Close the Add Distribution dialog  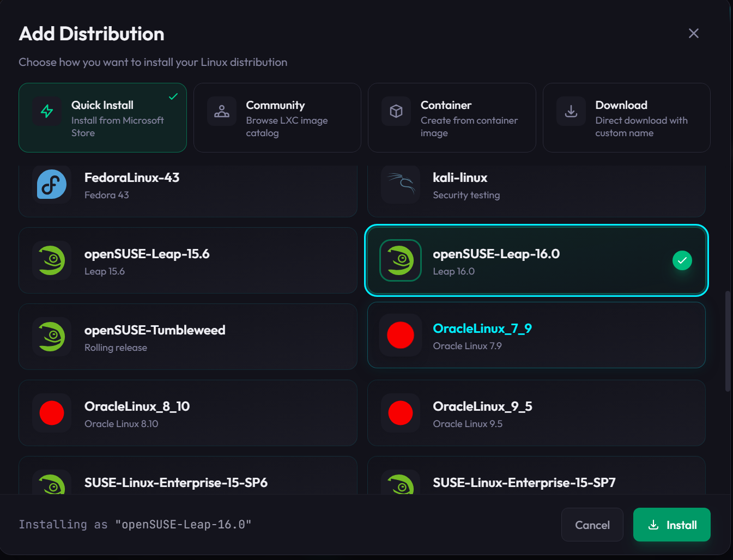693,33
